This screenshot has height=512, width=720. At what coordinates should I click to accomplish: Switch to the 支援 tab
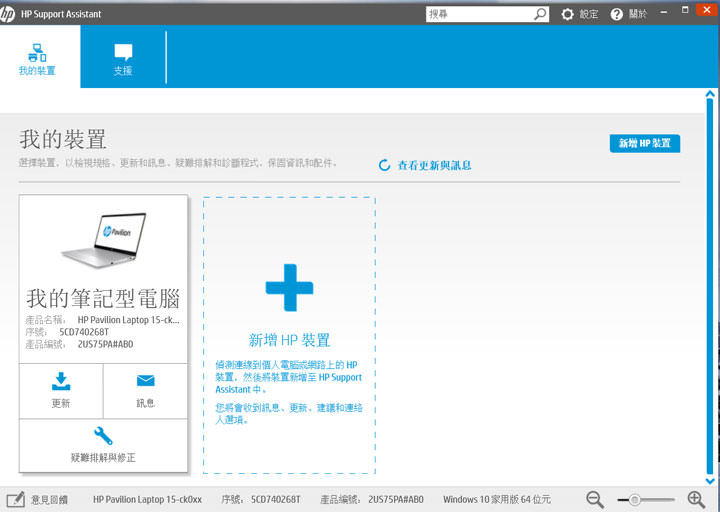point(123,58)
